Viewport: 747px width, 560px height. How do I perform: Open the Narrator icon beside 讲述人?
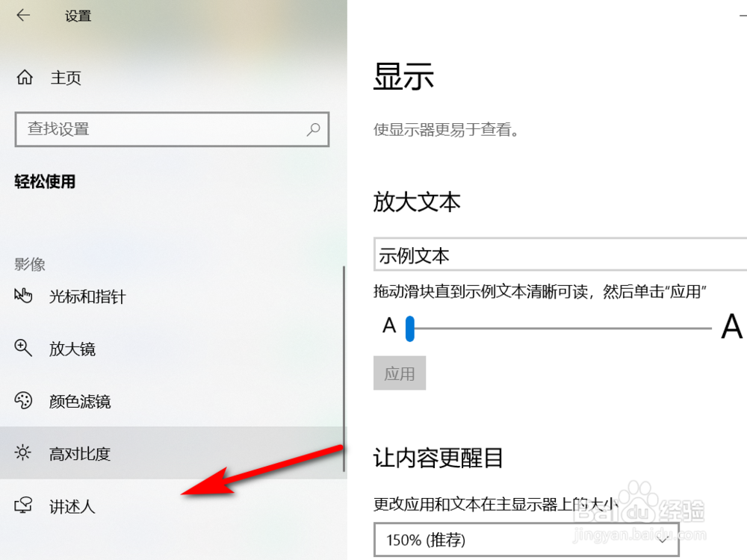pyautogui.click(x=23, y=505)
